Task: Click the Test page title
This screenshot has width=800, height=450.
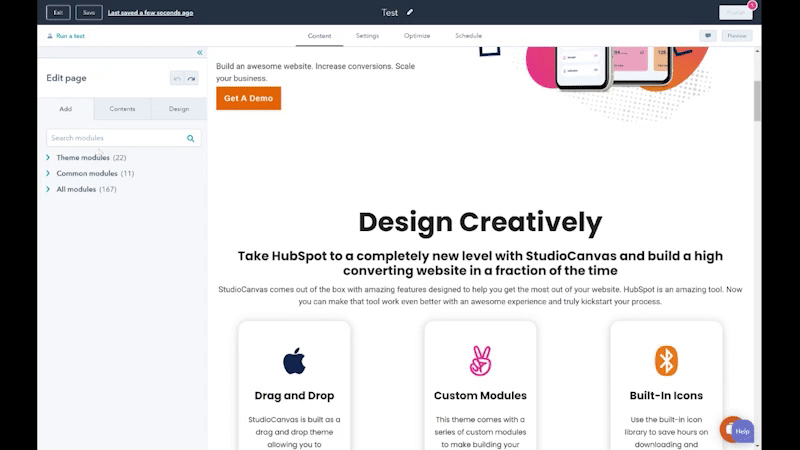Action: coord(389,13)
